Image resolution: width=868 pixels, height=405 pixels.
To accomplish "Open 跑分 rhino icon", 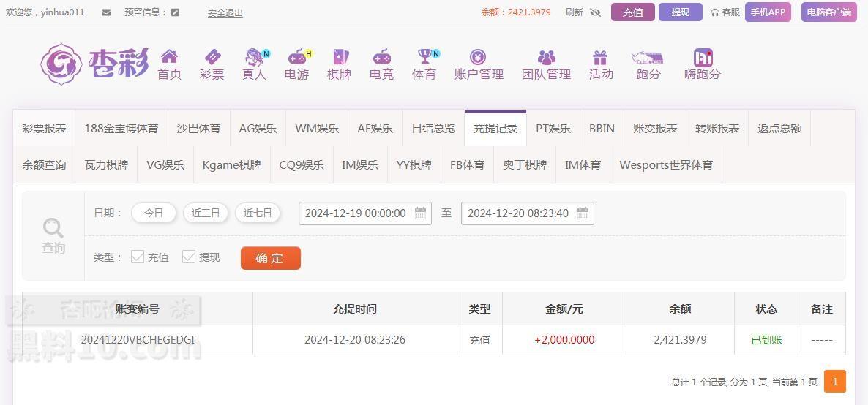I will point(647,56).
